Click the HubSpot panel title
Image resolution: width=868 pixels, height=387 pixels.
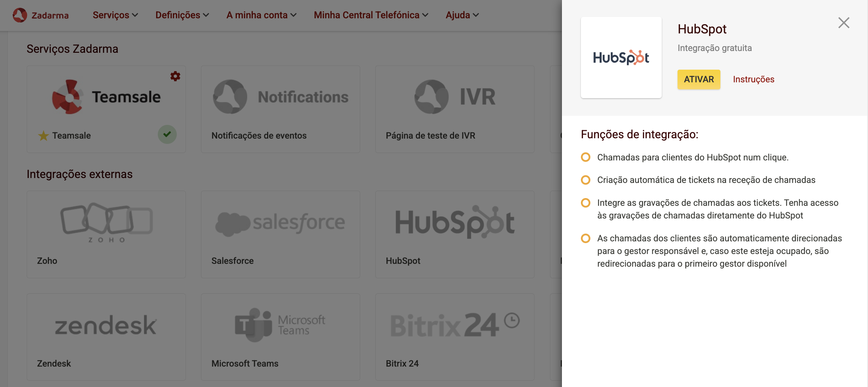[x=702, y=29]
